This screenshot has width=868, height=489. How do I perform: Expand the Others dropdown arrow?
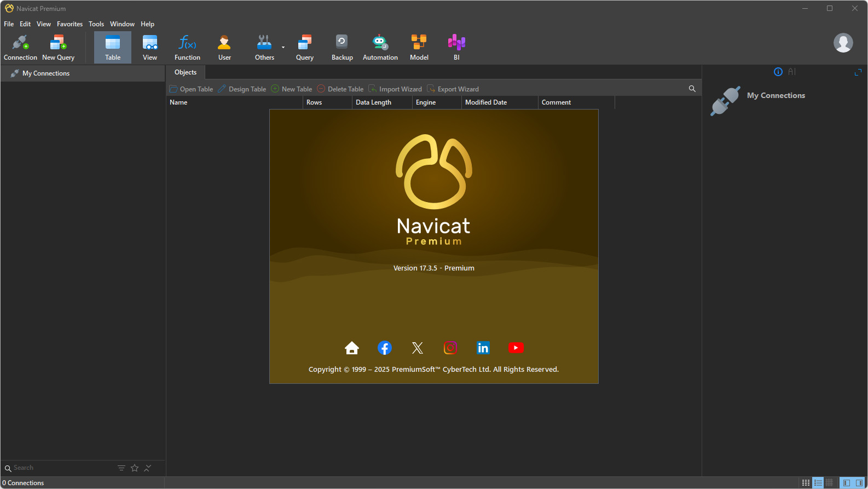283,48
